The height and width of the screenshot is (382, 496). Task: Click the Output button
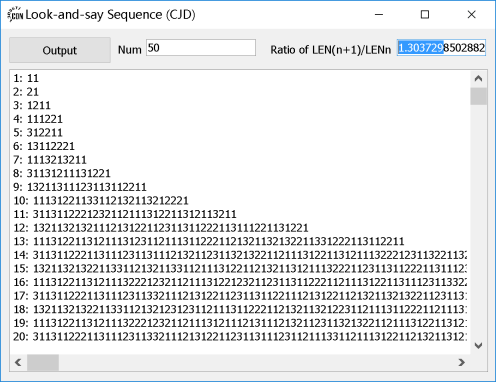[x=60, y=50]
